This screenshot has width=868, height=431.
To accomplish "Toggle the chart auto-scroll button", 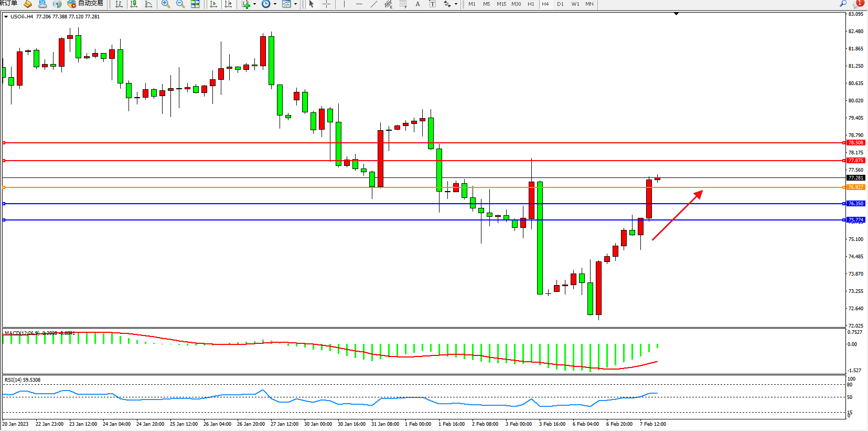I will point(213,4).
